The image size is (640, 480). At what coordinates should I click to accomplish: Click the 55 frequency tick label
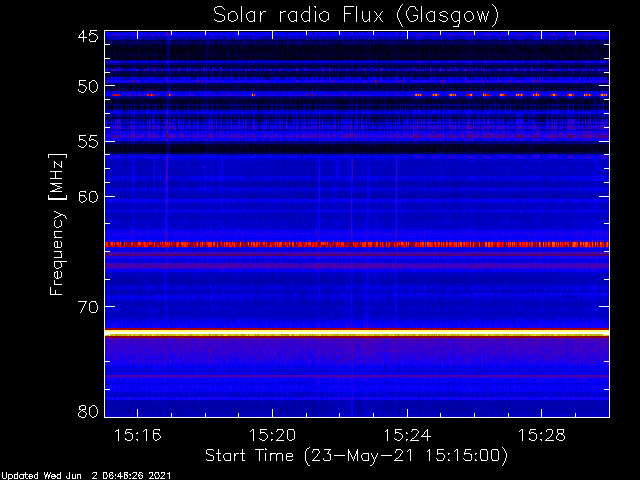click(88, 142)
